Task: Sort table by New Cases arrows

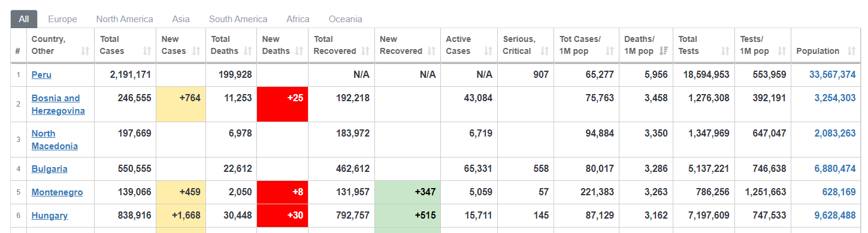Action: tap(197, 52)
